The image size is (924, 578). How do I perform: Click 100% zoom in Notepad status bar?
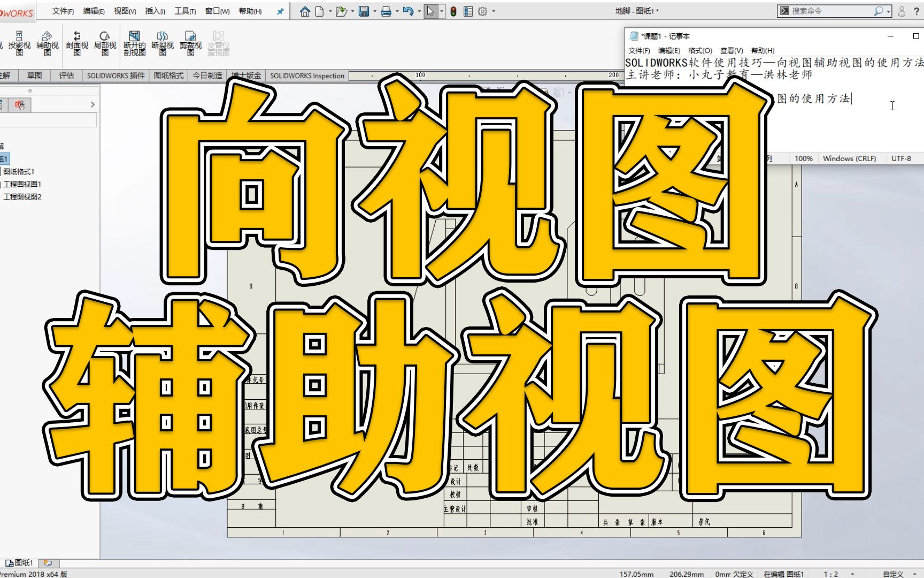[803, 158]
